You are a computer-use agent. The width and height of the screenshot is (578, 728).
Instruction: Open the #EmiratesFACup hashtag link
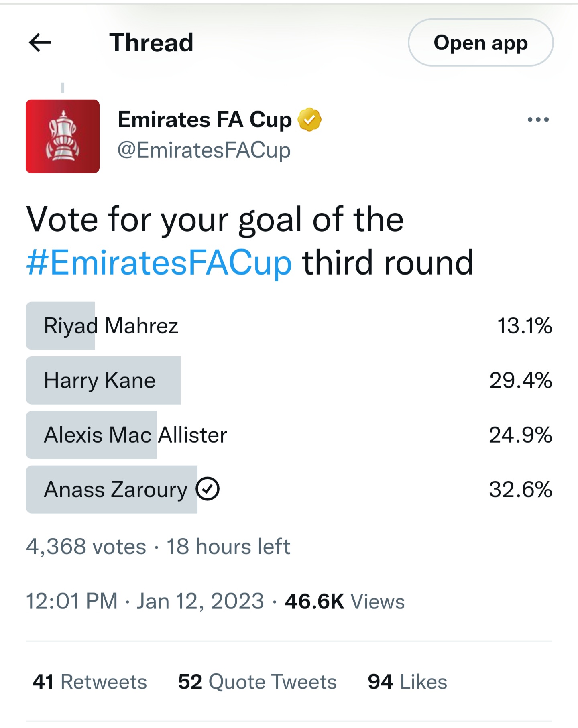(x=159, y=263)
